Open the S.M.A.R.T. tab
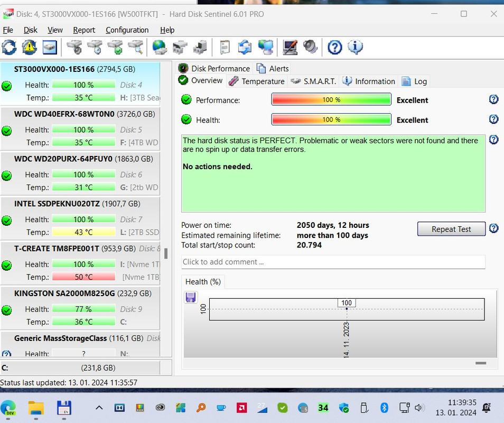504x423 pixels. point(313,81)
